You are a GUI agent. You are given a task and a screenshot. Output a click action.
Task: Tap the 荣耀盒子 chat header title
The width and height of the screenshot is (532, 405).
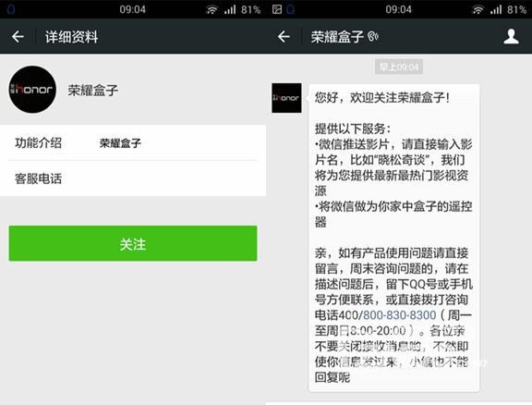coord(337,37)
